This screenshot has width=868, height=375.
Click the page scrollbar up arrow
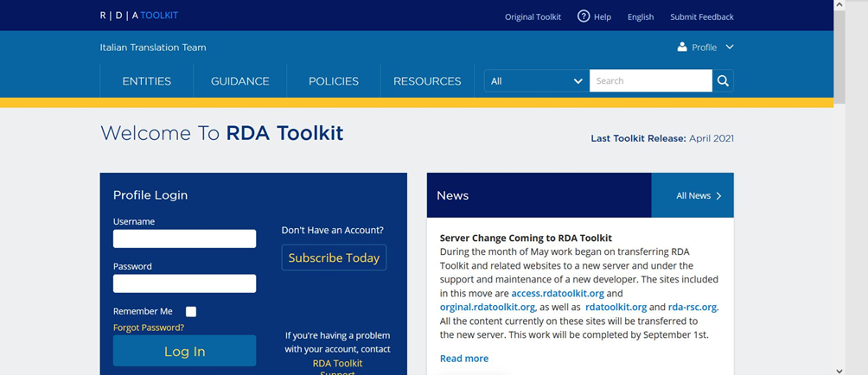tap(839, 5)
